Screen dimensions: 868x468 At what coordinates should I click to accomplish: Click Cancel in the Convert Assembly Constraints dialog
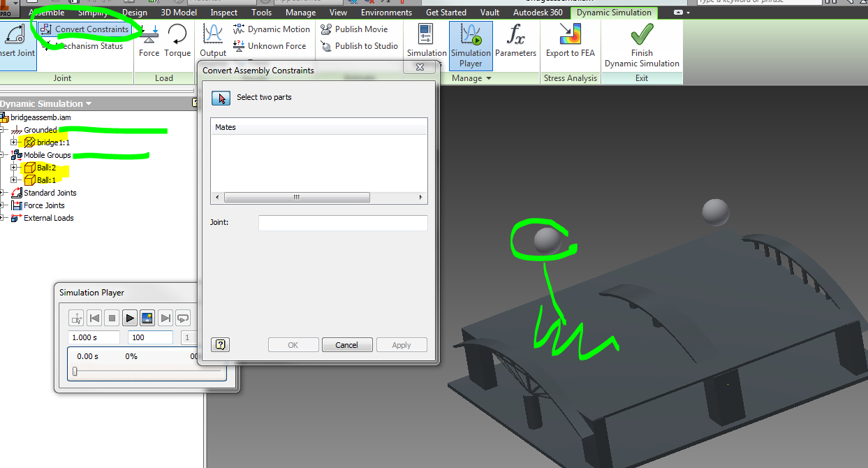click(x=347, y=345)
